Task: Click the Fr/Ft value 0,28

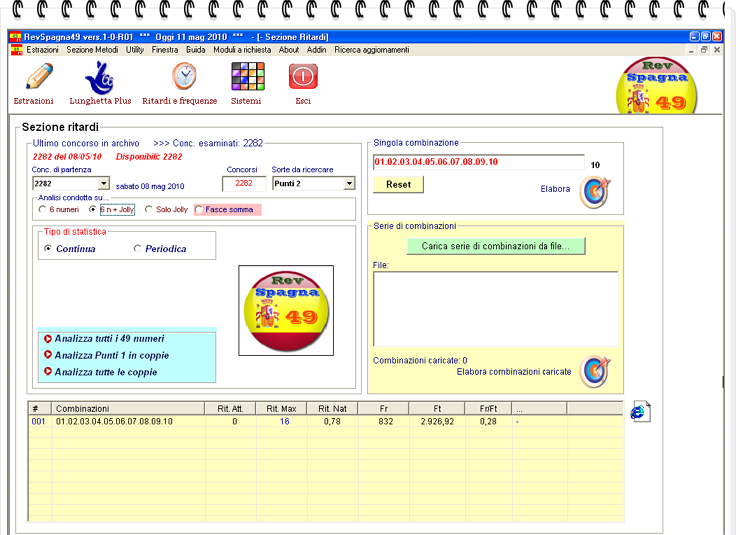Action: tap(488, 421)
